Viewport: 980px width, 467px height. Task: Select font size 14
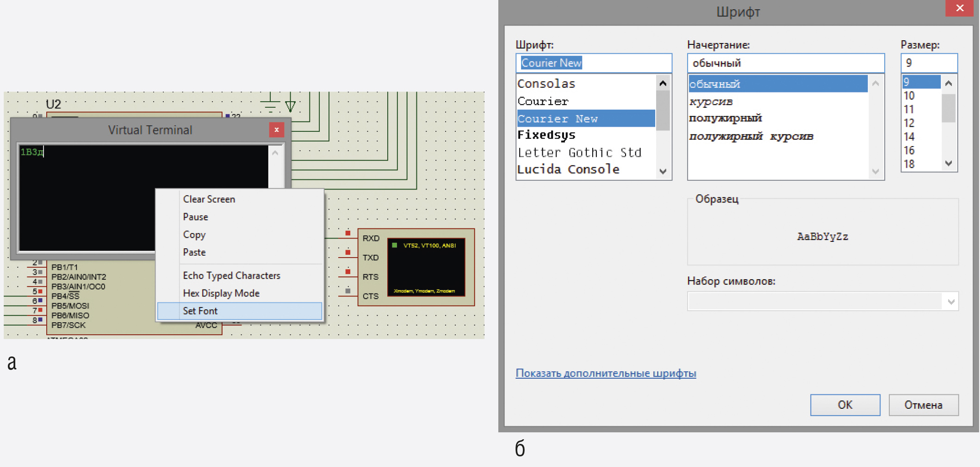point(921,137)
